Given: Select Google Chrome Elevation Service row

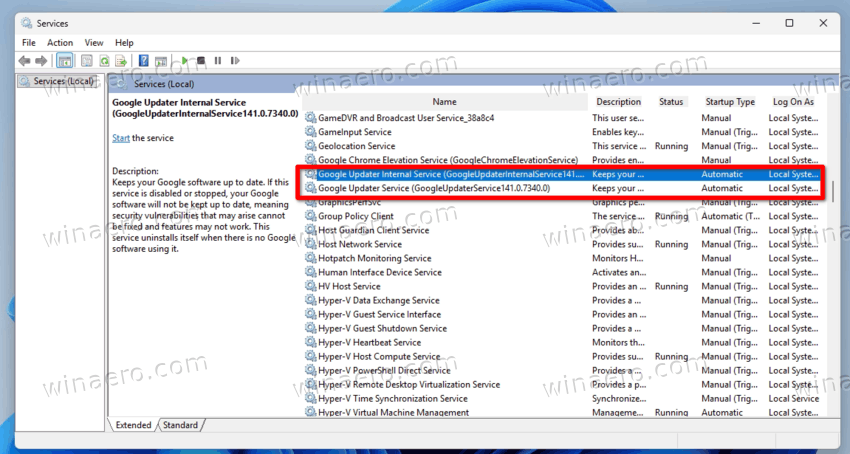Looking at the screenshot, I should point(448,160).
